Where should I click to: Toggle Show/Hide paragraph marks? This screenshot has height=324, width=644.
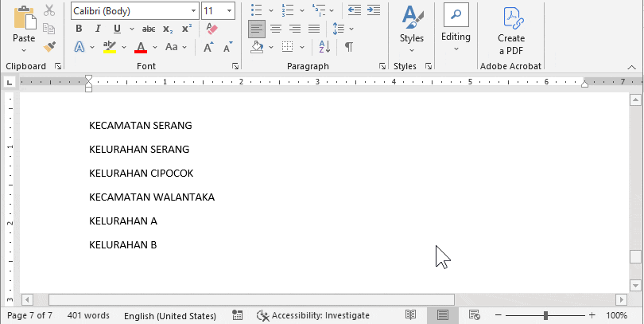[x=349, y=47]
